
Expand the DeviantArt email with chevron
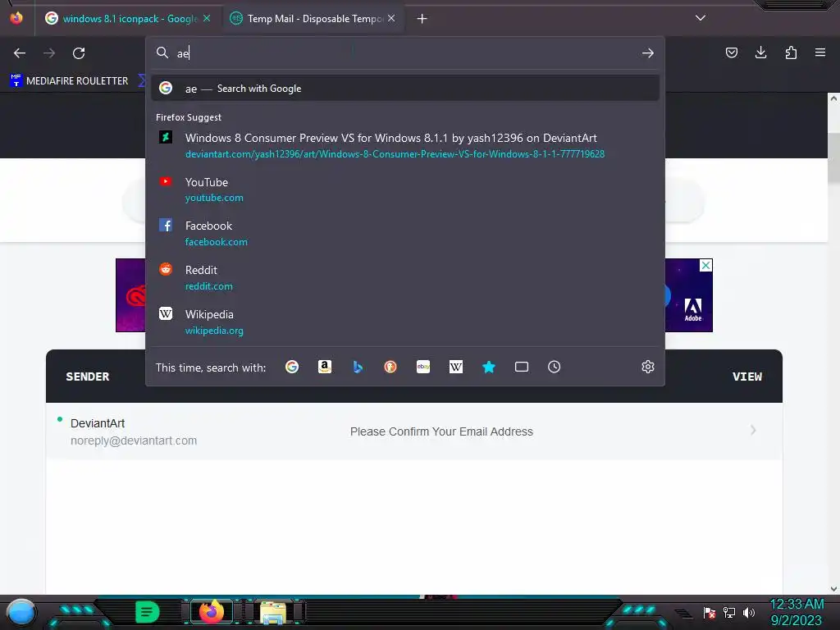[753, 430]
